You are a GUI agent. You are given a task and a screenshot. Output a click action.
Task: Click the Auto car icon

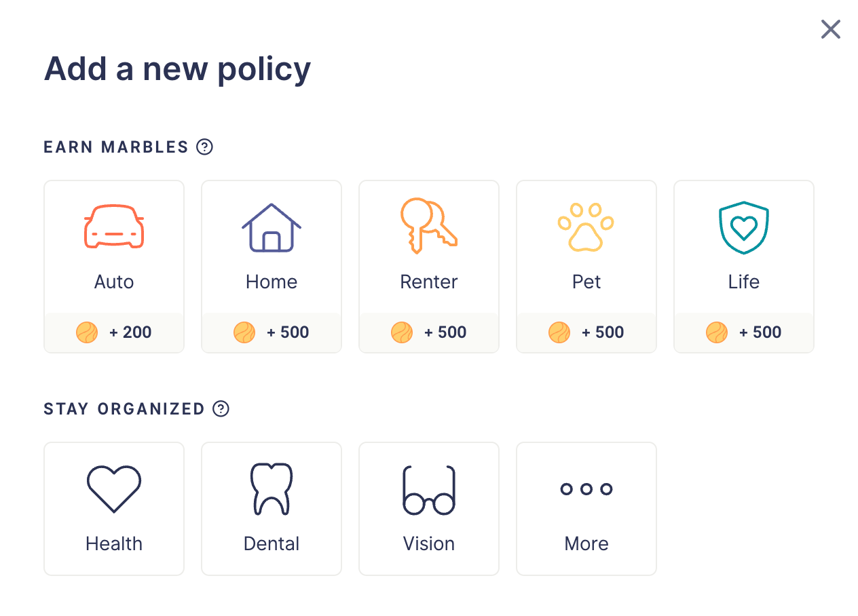[x=114, y=227]
